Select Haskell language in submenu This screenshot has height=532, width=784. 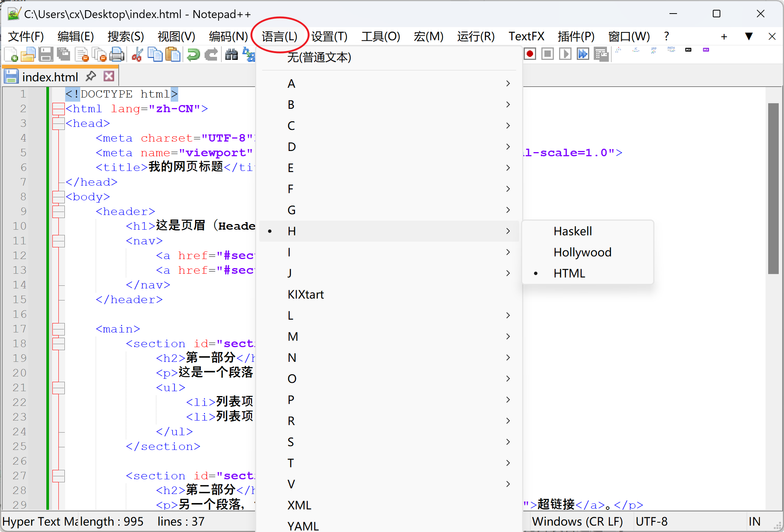(573, 231)
